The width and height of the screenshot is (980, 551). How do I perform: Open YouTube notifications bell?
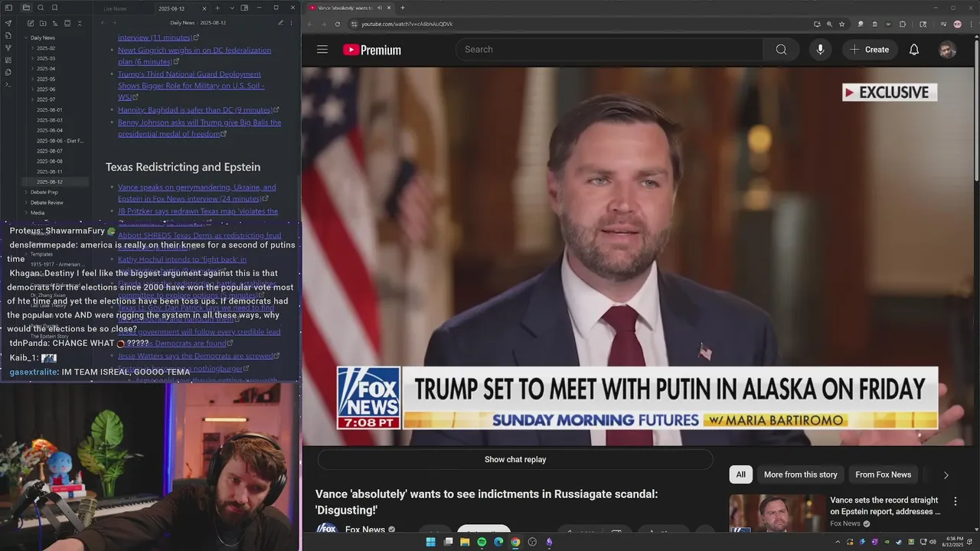tap(914, 50)
